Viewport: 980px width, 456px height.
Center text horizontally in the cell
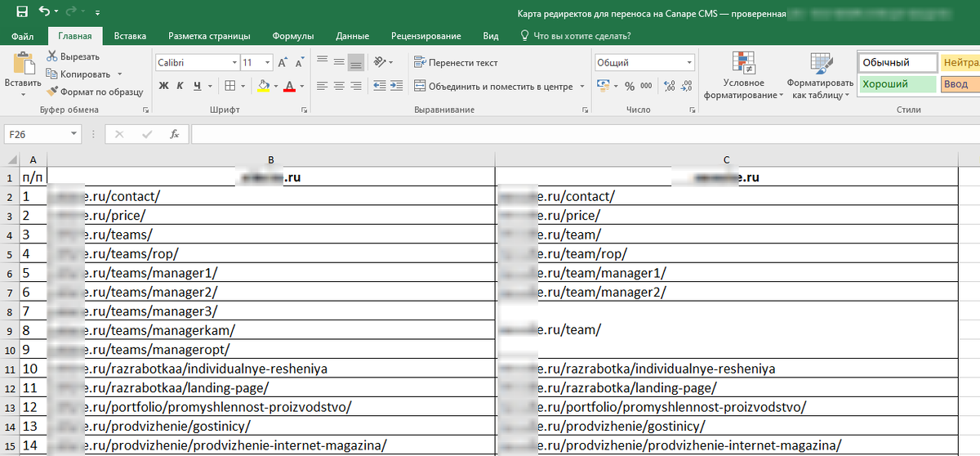click(x=338, y=86)
